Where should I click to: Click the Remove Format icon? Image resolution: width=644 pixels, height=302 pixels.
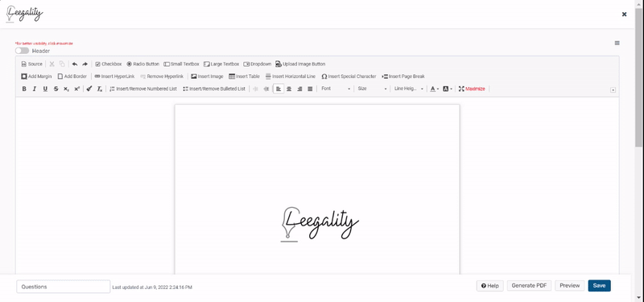[x=100, y=89]
